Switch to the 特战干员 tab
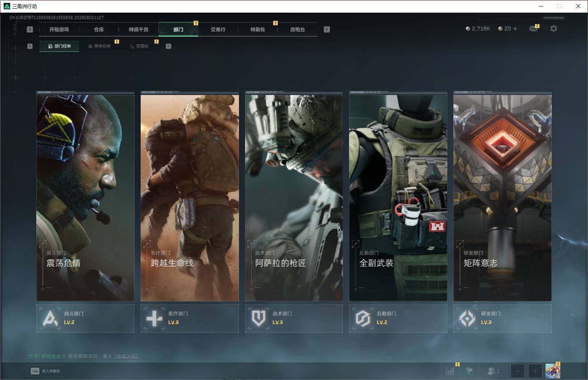This screenshot has height=380, width=588. [139, 29]
